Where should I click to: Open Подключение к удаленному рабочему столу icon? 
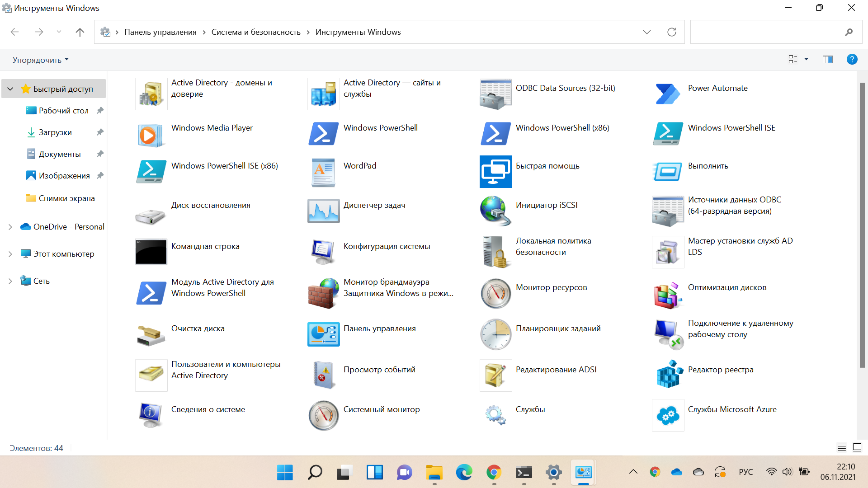pos(669,334)
